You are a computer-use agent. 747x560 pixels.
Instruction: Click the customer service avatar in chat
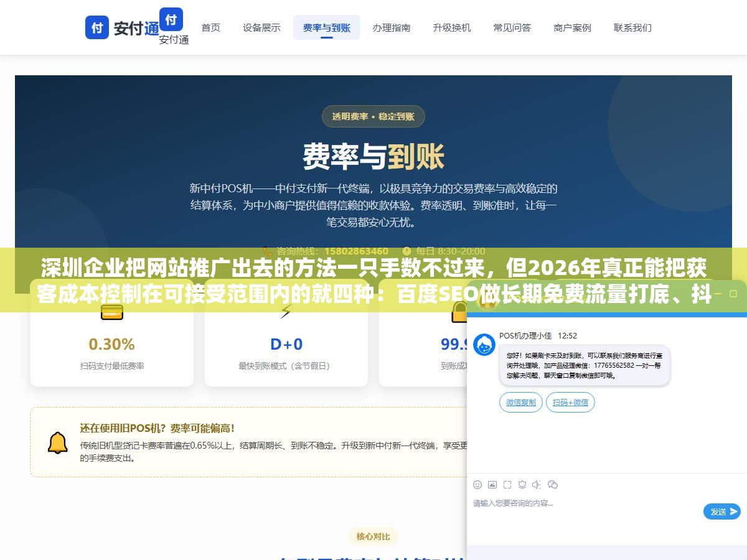[484, 345]
